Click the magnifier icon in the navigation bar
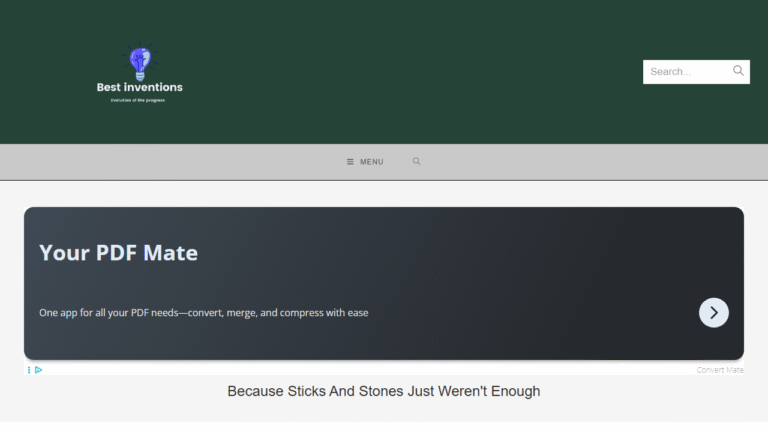This screenshot has height=432, width=768. [x=417, y=161]
